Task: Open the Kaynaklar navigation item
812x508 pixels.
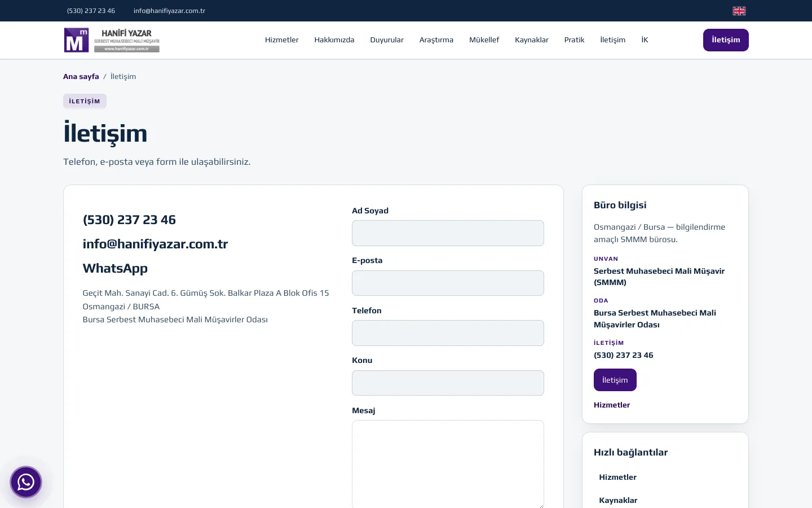Action: point(532,40)
